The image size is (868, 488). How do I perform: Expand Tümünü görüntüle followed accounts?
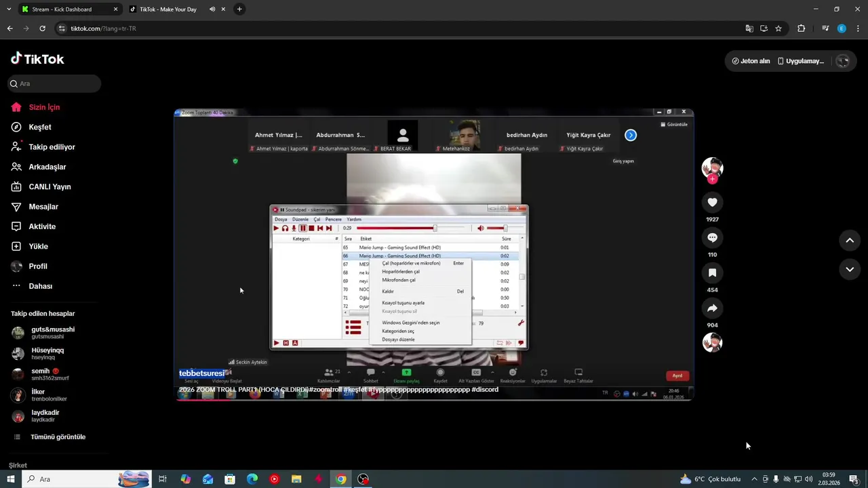[50, 437]
